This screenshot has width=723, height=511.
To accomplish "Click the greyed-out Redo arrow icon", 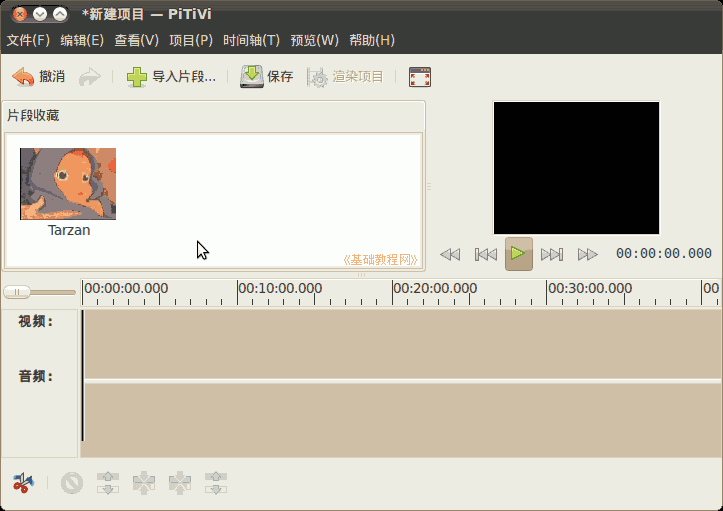I will (89, 77).
